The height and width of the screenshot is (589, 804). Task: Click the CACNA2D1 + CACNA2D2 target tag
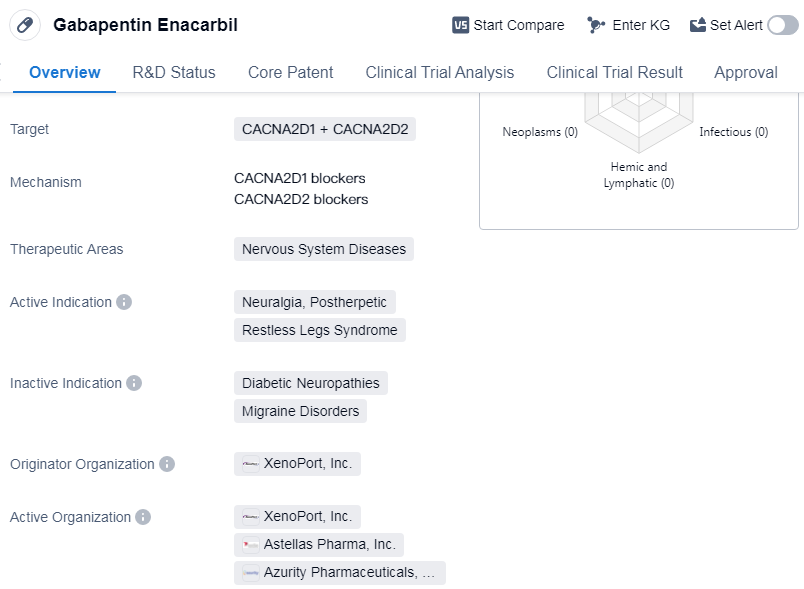325,129
